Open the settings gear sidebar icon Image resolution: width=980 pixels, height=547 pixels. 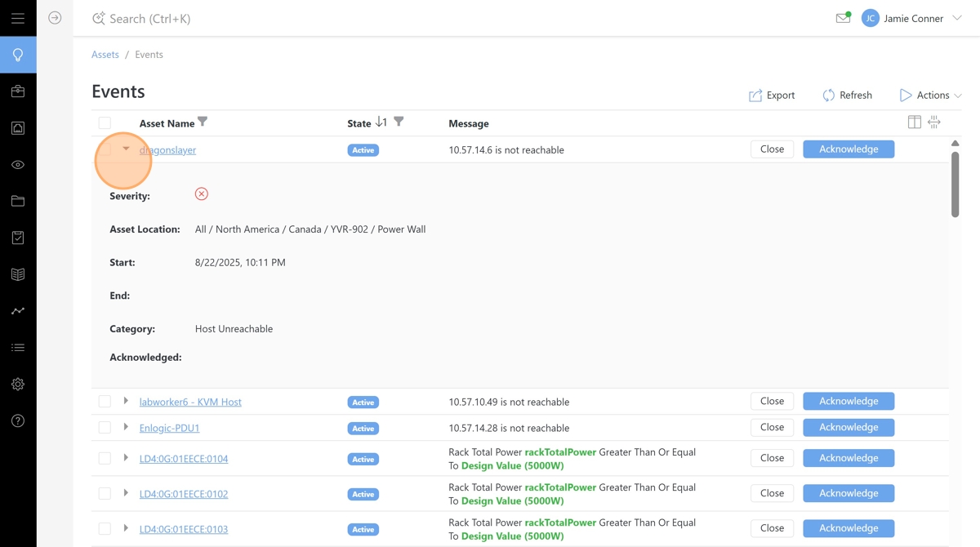18,385
